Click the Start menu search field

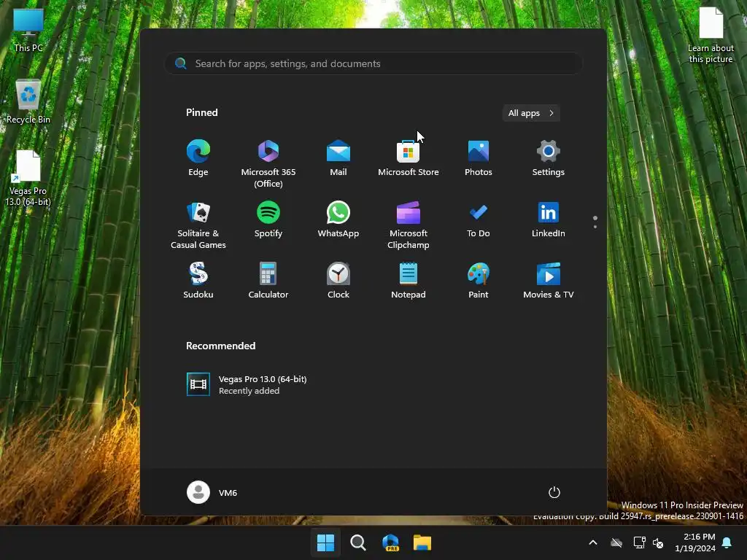point(373,63)
